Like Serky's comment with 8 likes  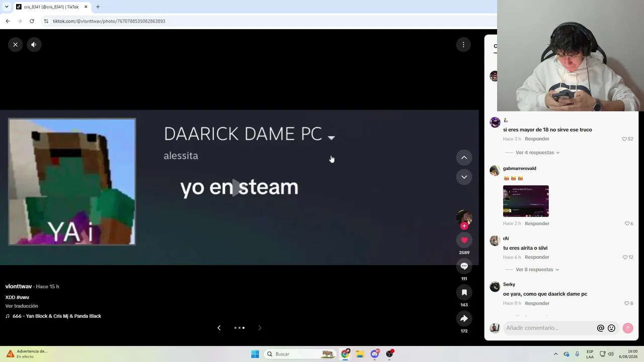[627, 304]
